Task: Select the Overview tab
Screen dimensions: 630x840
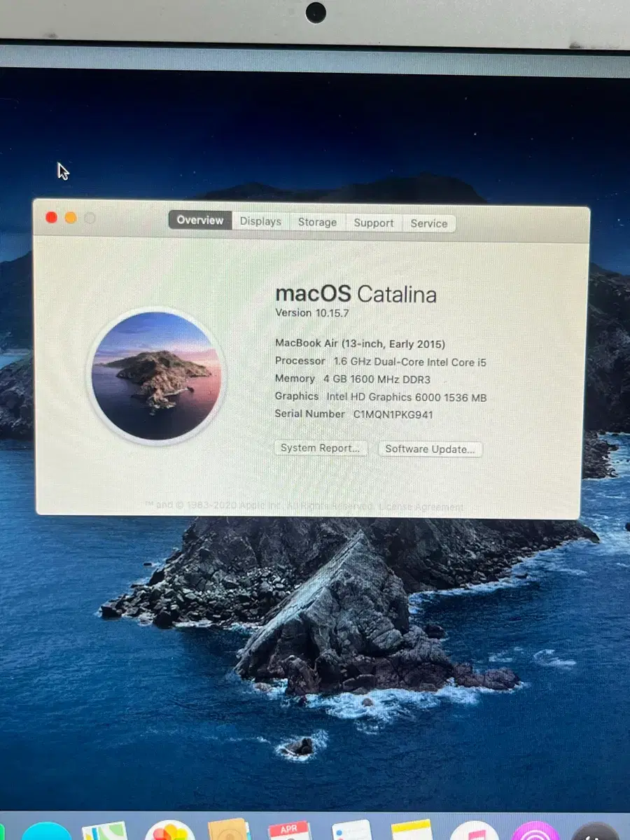Action: (200, 220)
